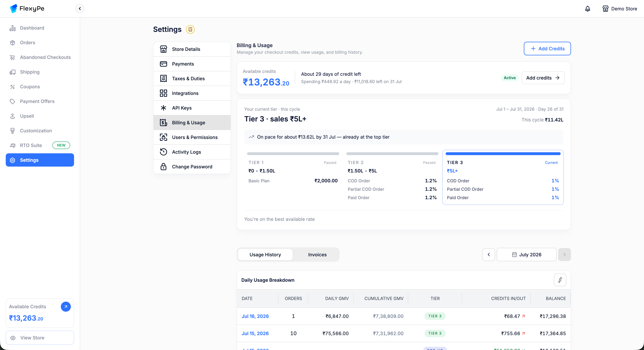Viewport: 644px width, 350px height.
Task: Click the API Keys asterisk icon
Action: (164, 108)
